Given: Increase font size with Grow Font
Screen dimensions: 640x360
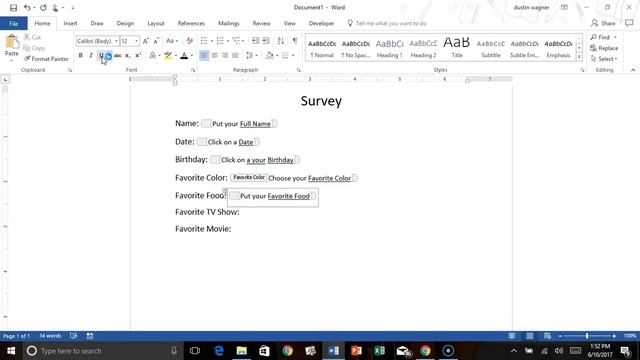Looking at the screenshot, I should [x=146, y=41].
